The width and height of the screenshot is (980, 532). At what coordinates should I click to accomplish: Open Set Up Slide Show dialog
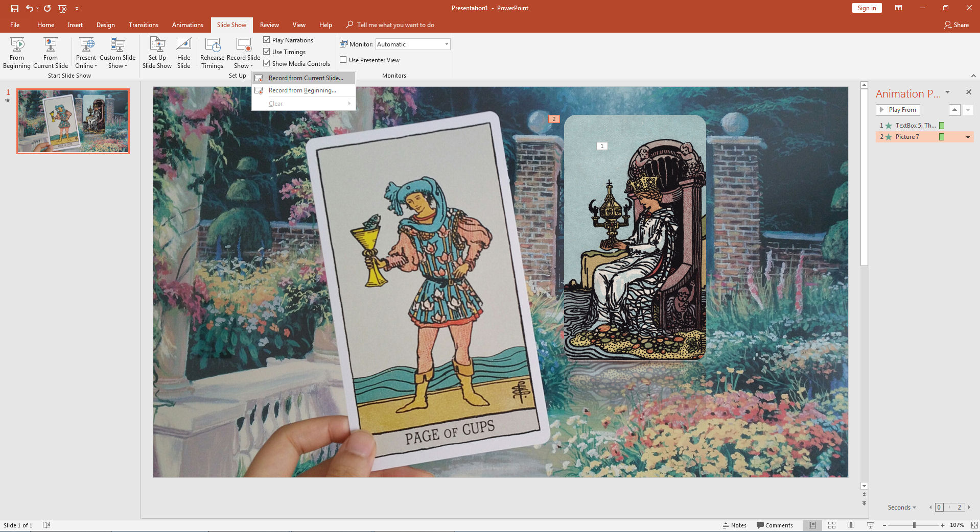click(x=157, y=53)
